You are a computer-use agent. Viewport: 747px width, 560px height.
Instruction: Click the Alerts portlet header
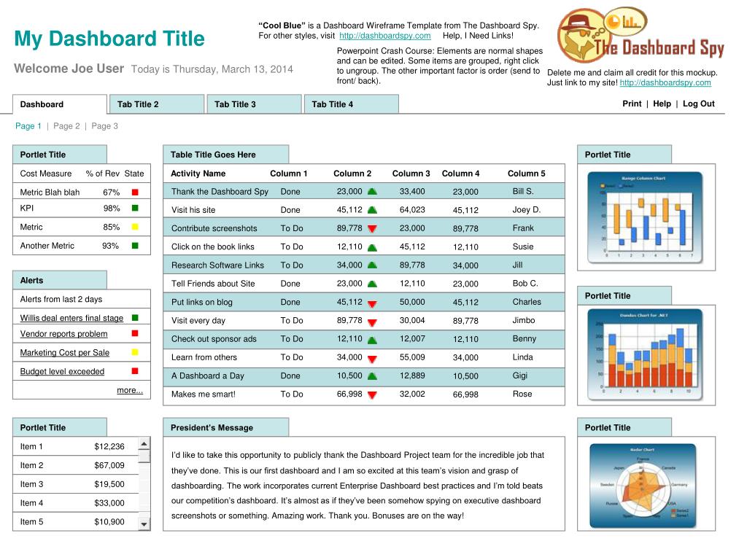tap(60, 281)
